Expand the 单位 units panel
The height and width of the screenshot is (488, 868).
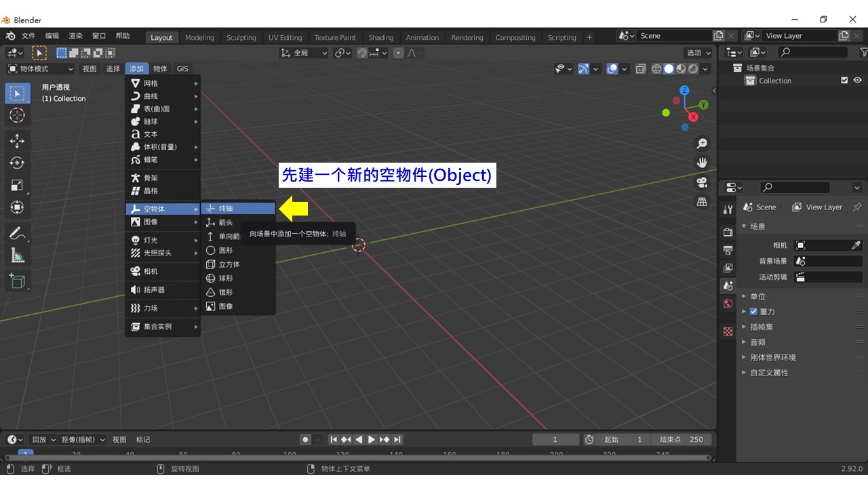757,296
